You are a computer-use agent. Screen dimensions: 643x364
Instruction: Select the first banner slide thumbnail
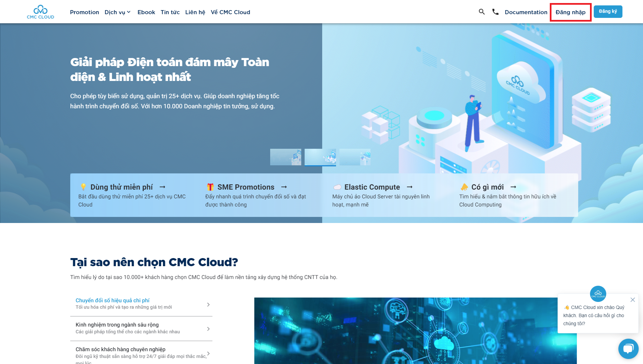pos(286,157)
